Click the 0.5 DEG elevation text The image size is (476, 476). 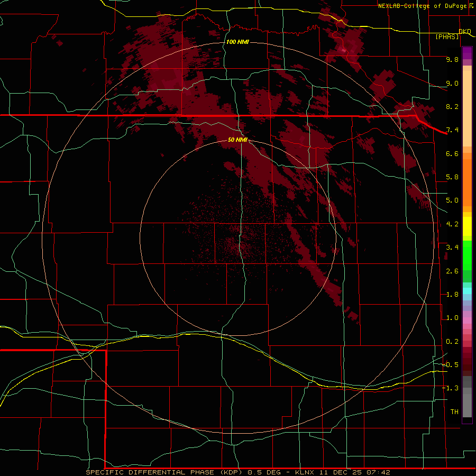(265, 472)
